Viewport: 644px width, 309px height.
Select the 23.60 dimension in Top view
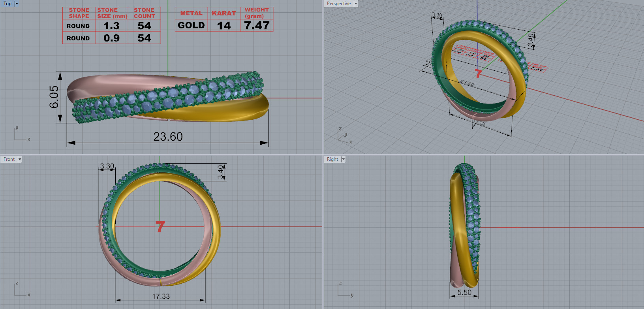click(168, 137)
